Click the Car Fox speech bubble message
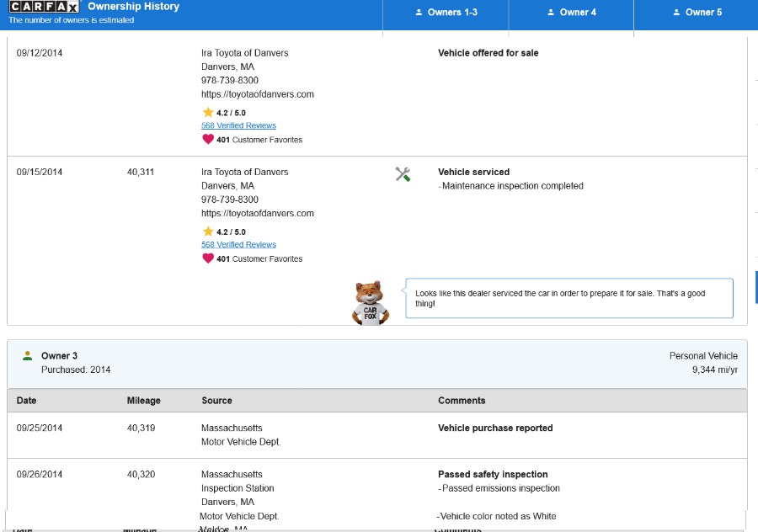 point(569,298)
